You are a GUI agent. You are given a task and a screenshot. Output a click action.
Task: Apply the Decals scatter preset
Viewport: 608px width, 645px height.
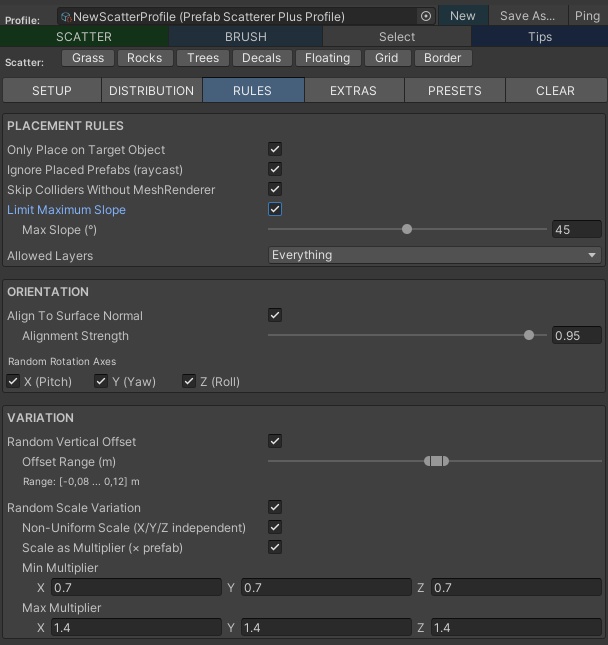coord(262,58)
